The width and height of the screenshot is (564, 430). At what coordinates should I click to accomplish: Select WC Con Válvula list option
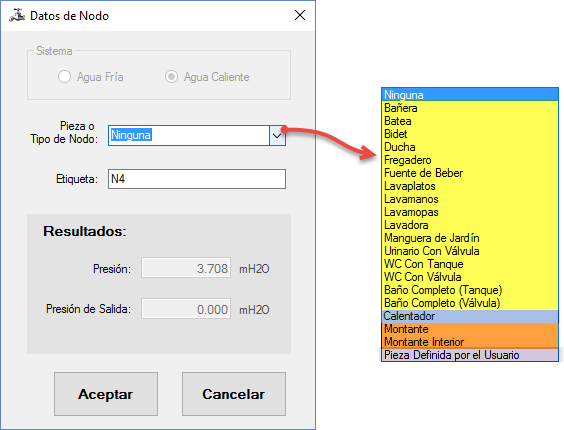click(x=470, y=277)
